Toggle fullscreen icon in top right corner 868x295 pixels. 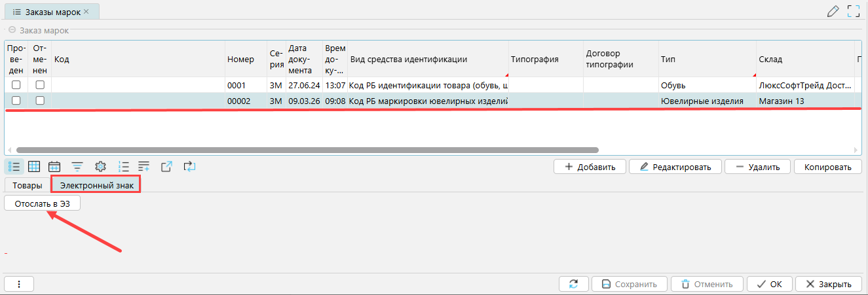click(853, 11)
